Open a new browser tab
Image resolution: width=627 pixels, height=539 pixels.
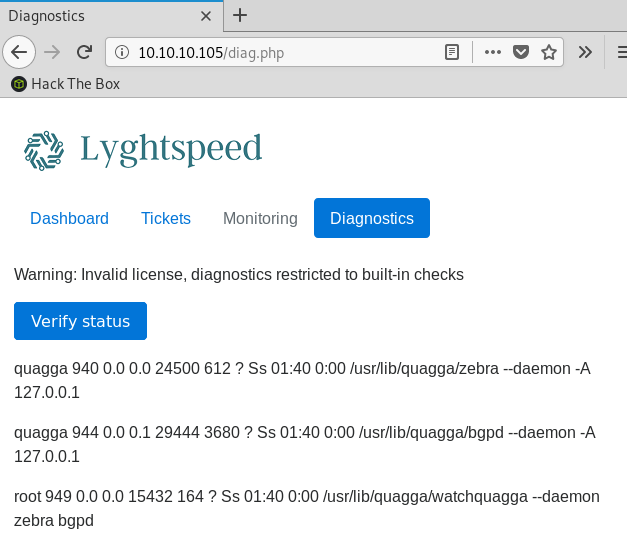click(x=240, y=16)
